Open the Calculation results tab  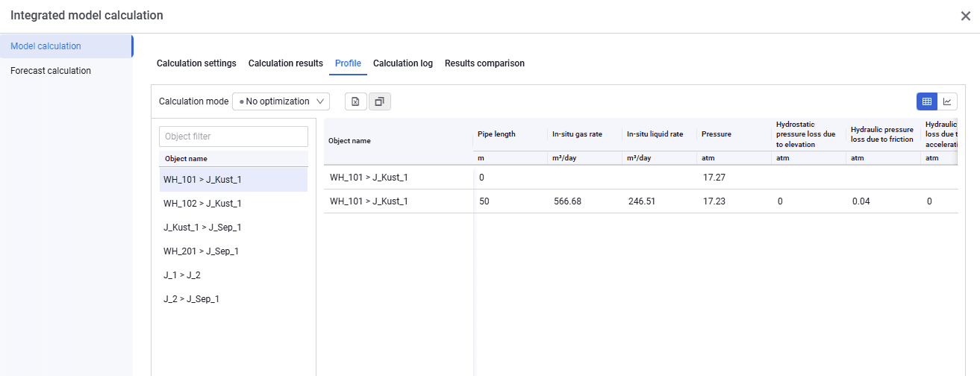click(x=286, y=63)
